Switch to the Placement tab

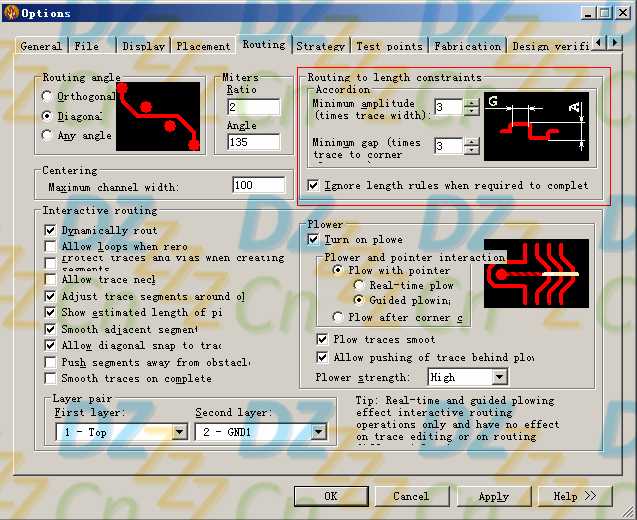point(203,46)
